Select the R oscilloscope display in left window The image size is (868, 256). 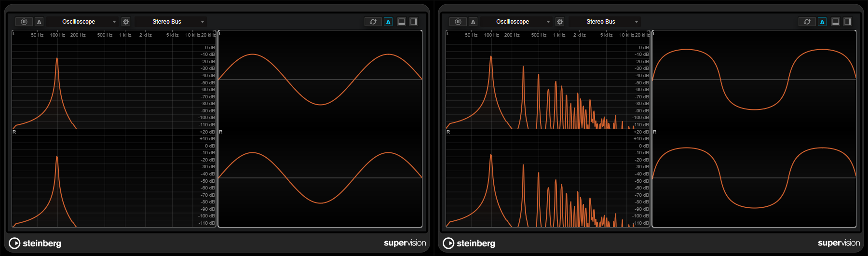coord(320,178)
